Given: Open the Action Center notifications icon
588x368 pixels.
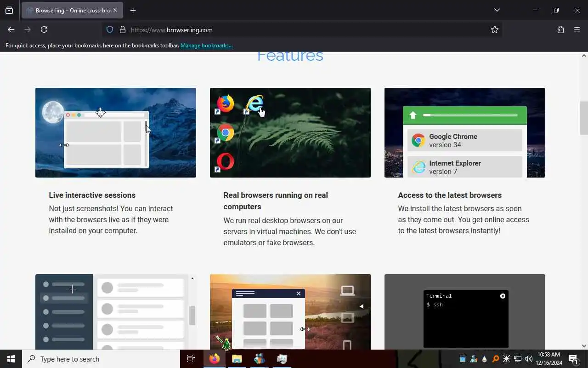Looking at the screenshot, I should [573, 359].
